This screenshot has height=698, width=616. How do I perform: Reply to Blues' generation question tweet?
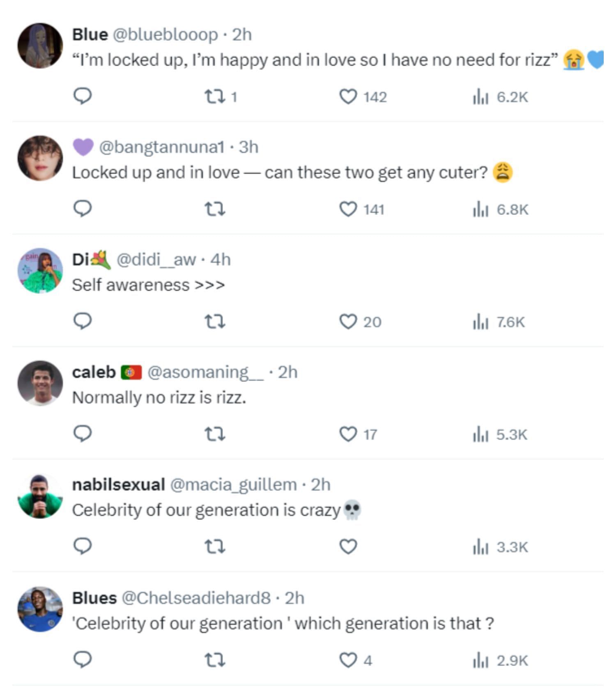point(82,660)
